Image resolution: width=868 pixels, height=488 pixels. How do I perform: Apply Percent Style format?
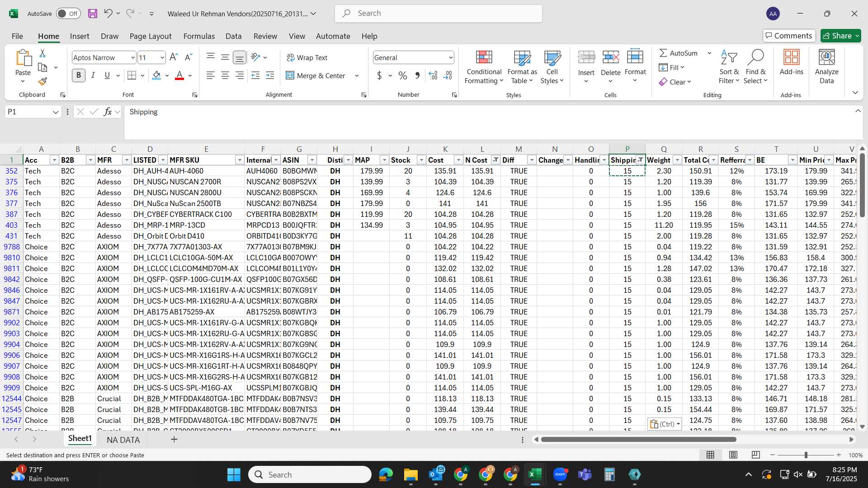(402, 75)
